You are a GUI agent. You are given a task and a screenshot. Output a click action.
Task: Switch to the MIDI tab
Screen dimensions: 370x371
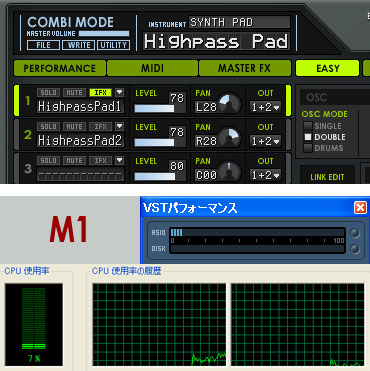coord(152,68)
